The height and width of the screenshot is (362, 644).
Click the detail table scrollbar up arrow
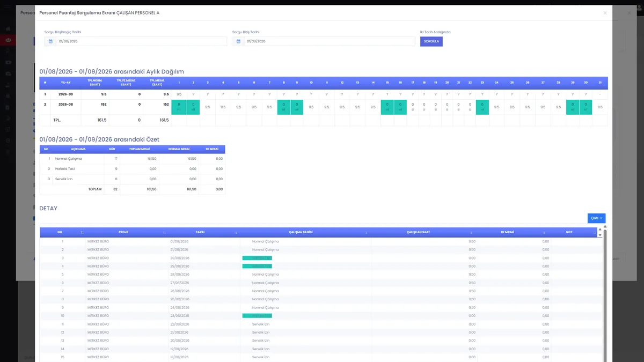point(605,227)
